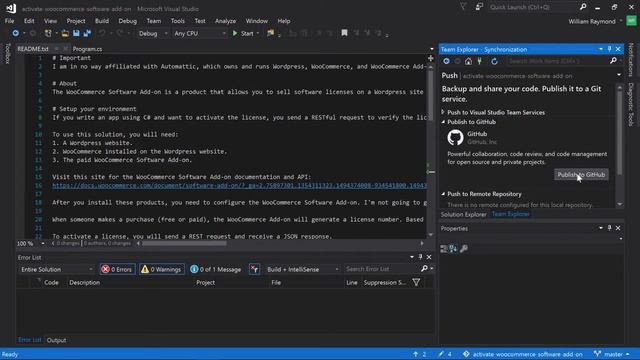
Task: Click the notifications filter flag icon
Action: coord(463,7)
